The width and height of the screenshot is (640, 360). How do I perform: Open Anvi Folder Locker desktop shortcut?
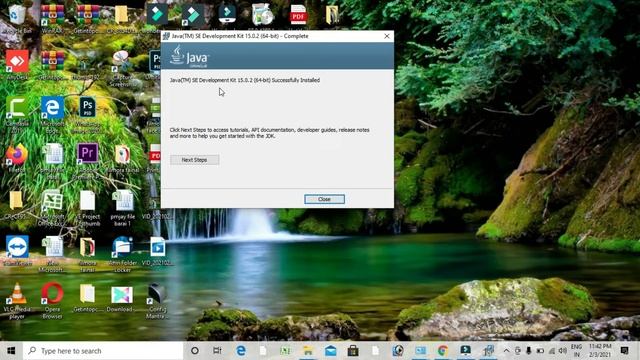coord(122,254)
